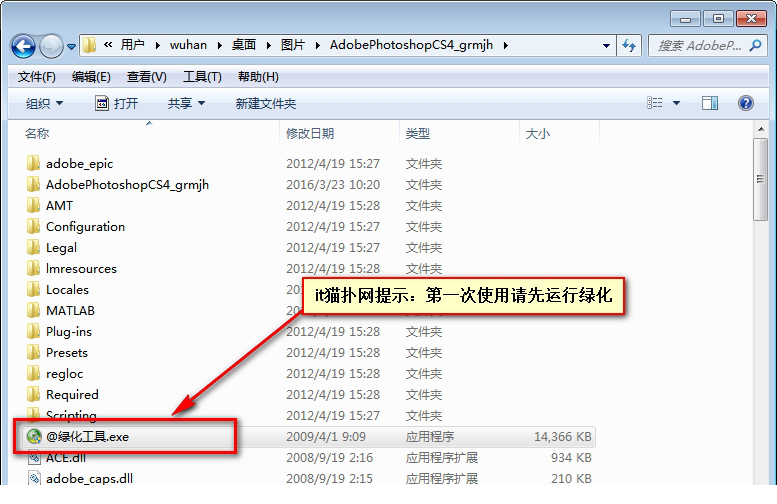The image size is (777, 504).
Task: Select the Presets folder icon
Action: coord(33,352)
